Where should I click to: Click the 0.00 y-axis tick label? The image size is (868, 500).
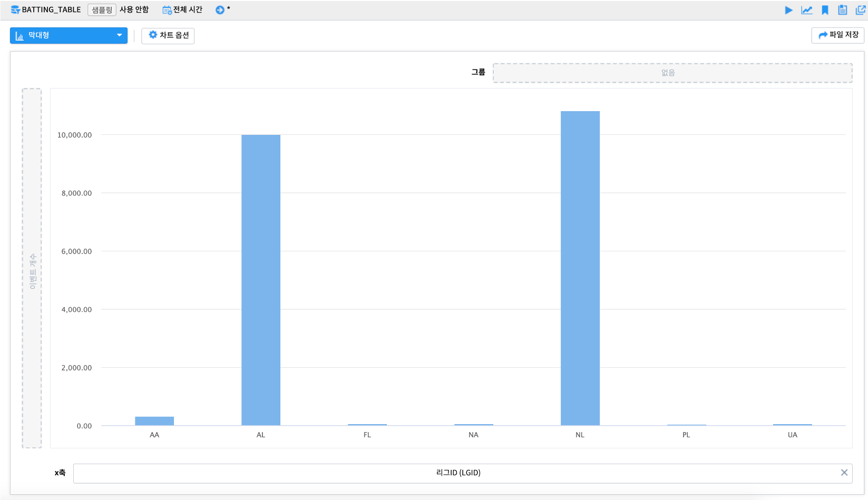coord(84,426)
